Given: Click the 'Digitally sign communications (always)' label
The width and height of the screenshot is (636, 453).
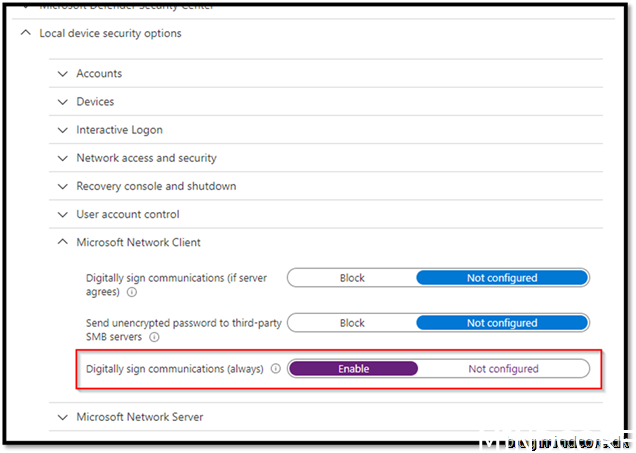Looking at the screenshot, I should point(175,369).
